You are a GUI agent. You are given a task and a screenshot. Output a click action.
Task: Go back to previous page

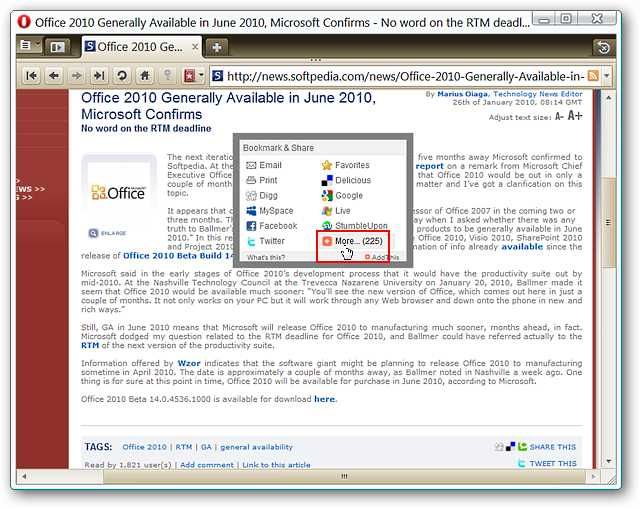click(54, 75)
